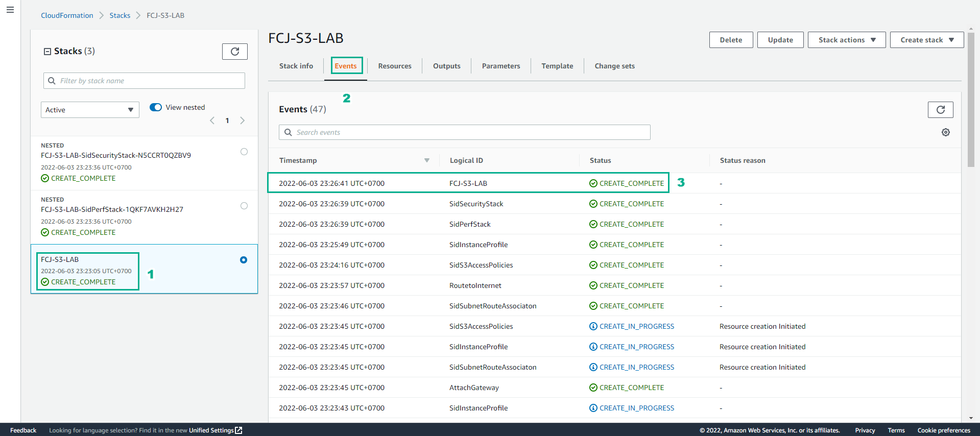Image resolution: width=980 pixels, height=436 pixels.
Task: Sort events by Timestamp arrow
Action: (427, 160)
